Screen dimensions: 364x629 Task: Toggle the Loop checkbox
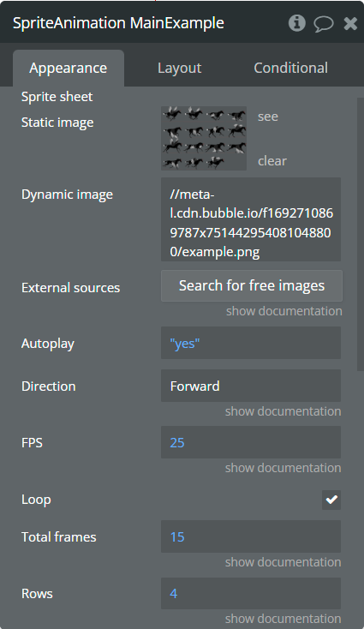coord(331,500)
